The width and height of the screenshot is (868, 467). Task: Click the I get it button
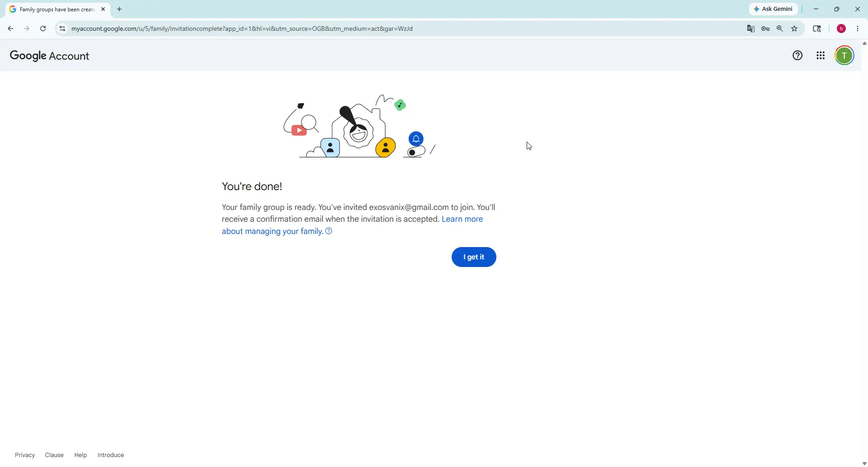coord(474,257)
